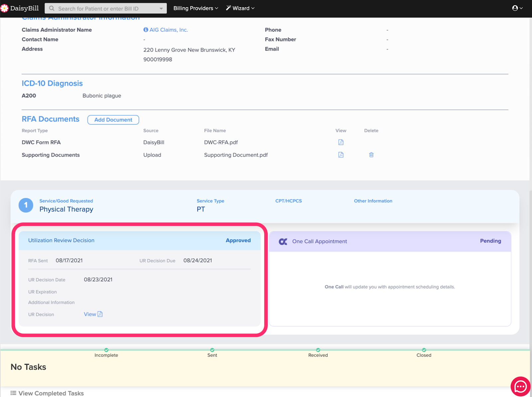Click the Closed progress step marker
The height and width of the screenshot is (397, 532).
click(x=424, y=350)
